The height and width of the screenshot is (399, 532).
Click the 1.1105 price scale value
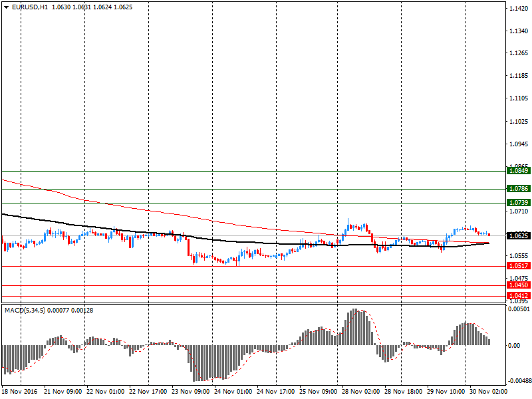coord(519,98)
